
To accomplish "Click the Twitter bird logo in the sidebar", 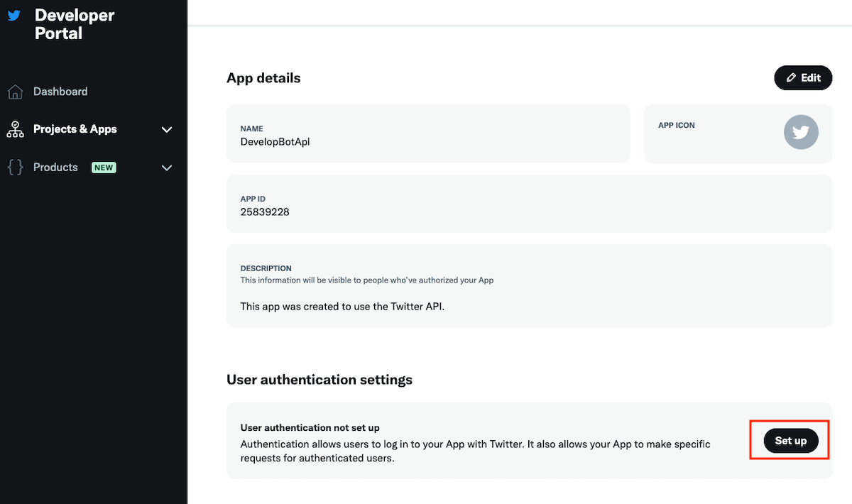I will 14,14.
